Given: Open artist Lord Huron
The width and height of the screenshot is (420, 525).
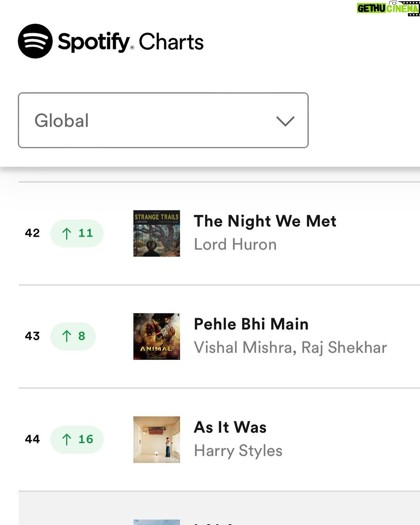Looking at the screenshot, I should click(x=235, y=245).
